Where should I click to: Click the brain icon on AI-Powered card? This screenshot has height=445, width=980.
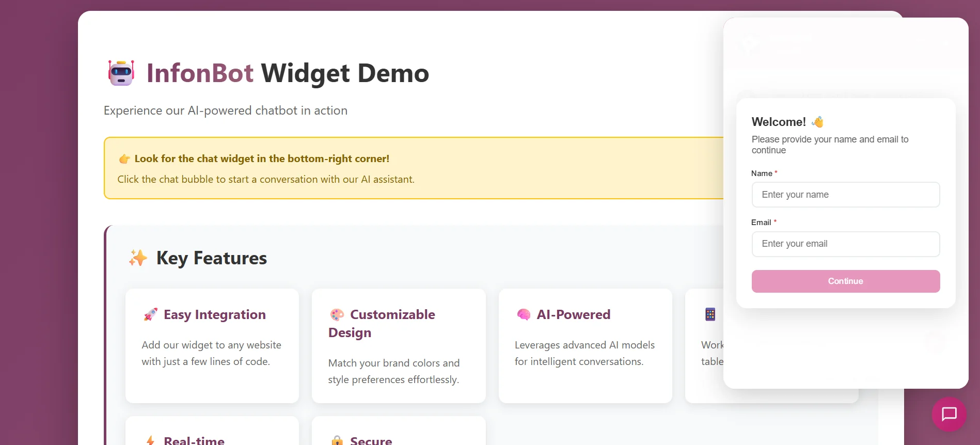[524, 314]
